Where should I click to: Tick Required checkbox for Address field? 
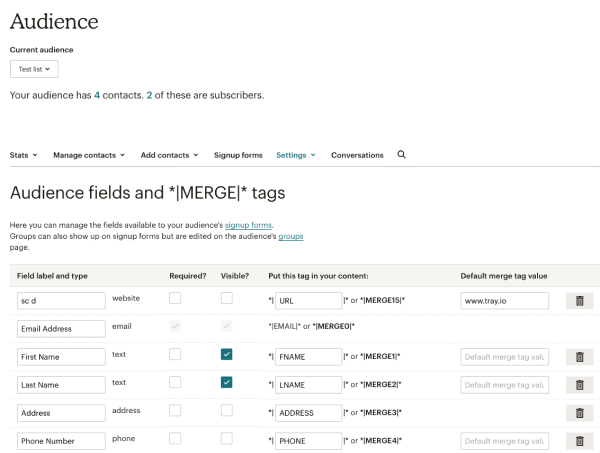coord(176,412)
